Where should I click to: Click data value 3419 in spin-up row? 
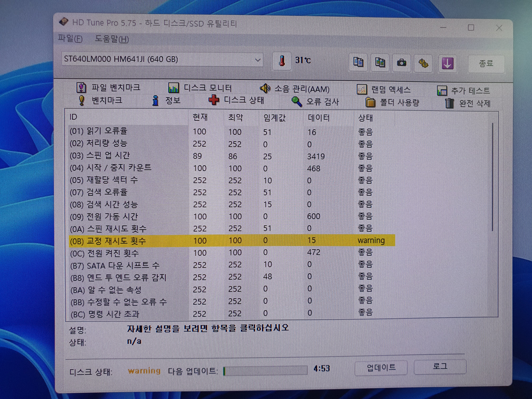(316, 156)
